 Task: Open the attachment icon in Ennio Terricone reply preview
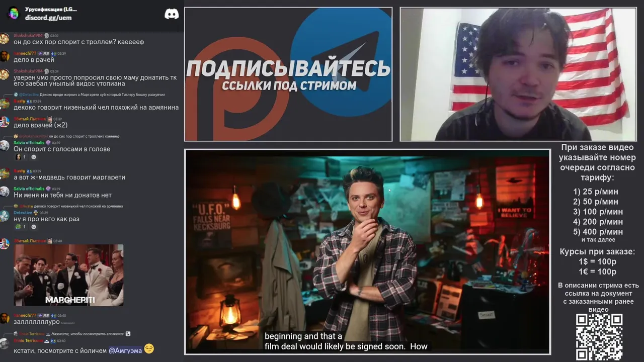pyautogui.click(x=128, y=333)
